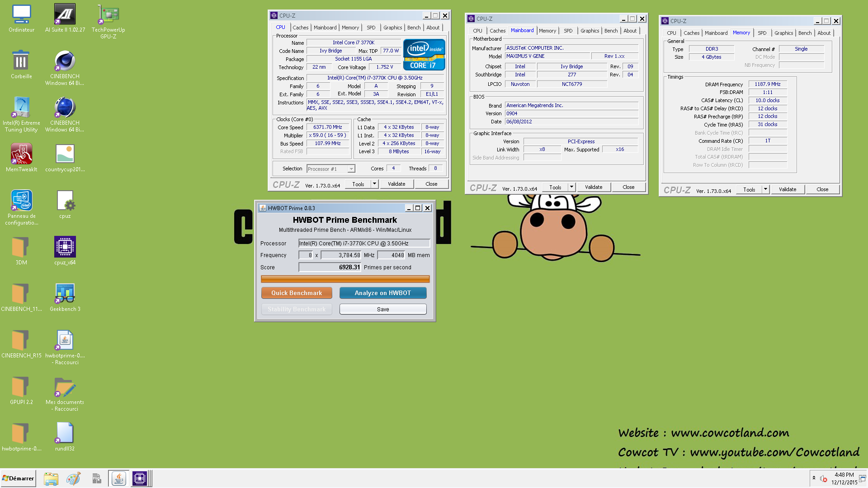Launch the lower CINEBENCH Windows 64 Bit shortcut
The image size is (868, 488).
pos(65,114)
